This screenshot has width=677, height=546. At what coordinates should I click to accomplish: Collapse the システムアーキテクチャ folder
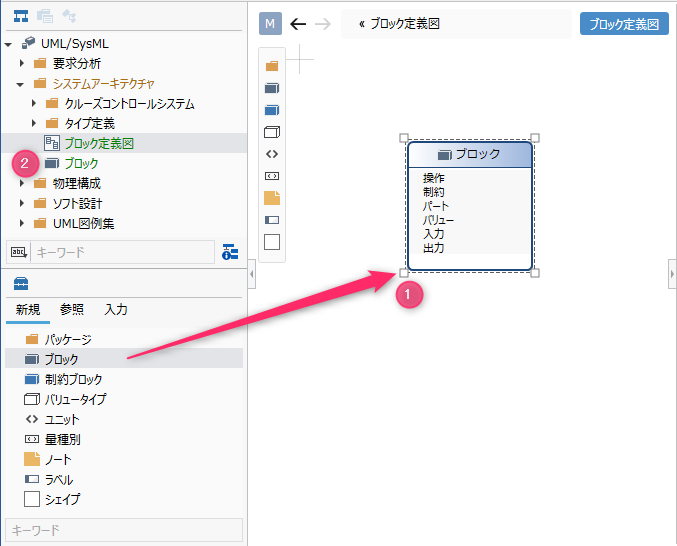click(x=20, y=84)
